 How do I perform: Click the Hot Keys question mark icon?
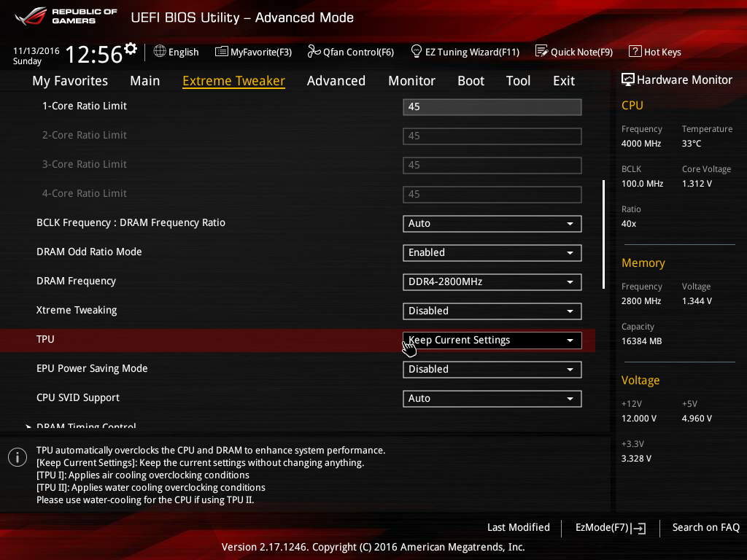[x=635, y=51]
